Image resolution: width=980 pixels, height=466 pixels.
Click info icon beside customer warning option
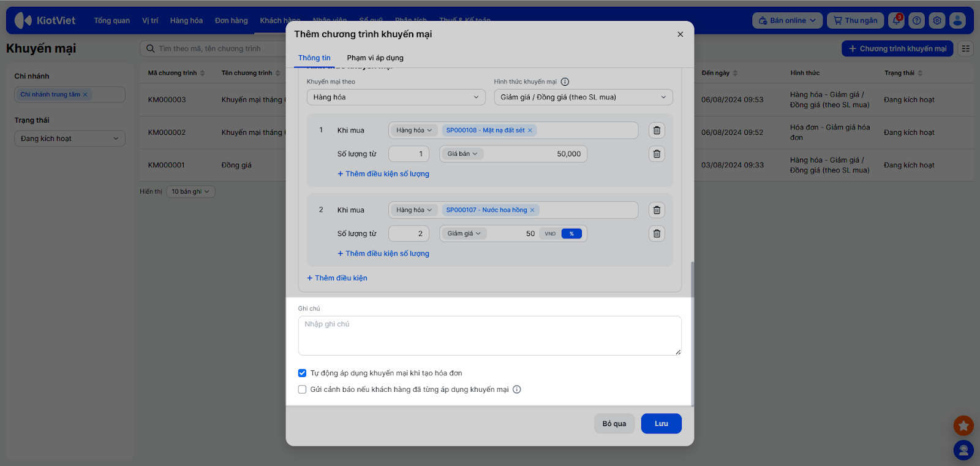point(517,389)
